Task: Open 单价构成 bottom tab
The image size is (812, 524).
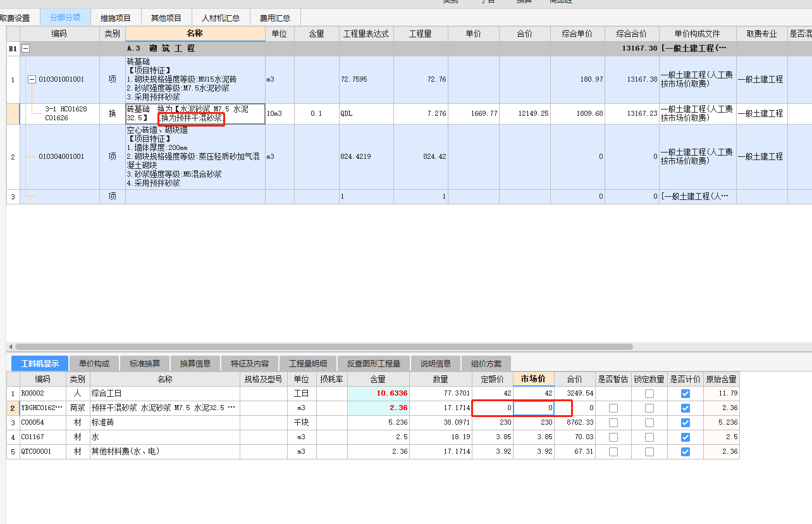Action: [x=94, y=363]
